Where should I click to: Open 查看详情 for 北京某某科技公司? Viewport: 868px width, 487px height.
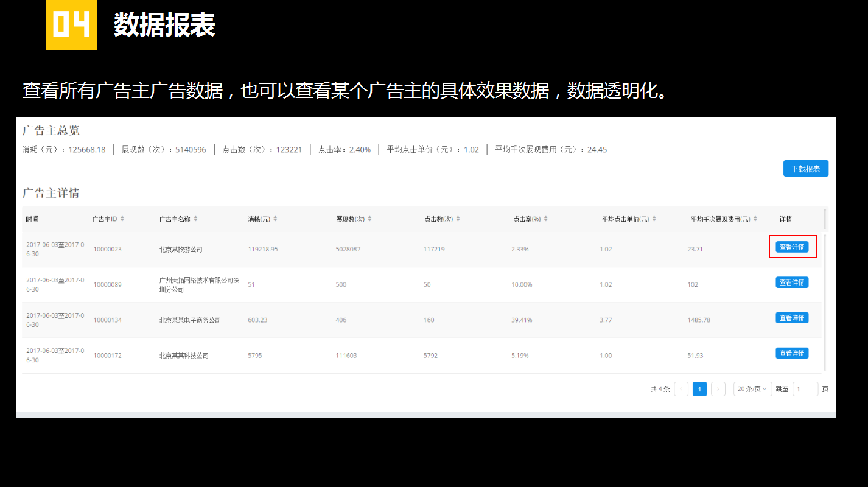792,352
